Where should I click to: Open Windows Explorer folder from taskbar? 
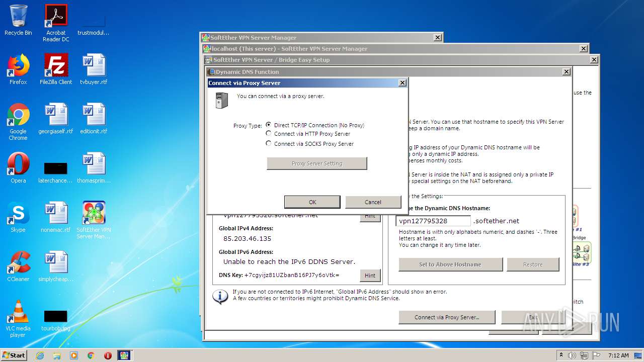(57, 355)
